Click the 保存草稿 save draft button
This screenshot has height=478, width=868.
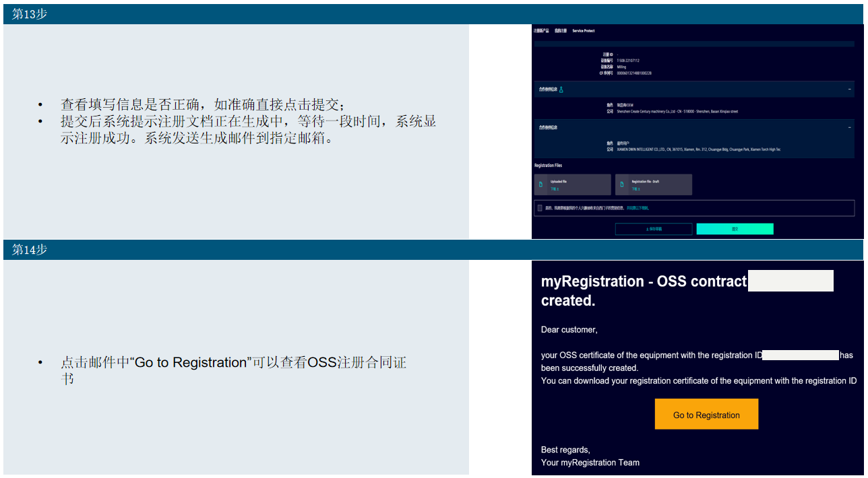point(654,229)
